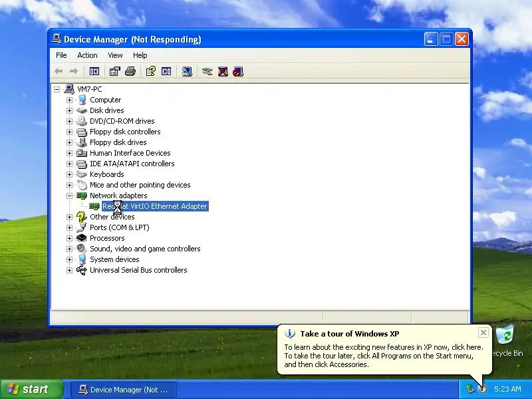Click the Print toolbar icon
This screenshot has width=532, height=399.
(x=130, y=71)
